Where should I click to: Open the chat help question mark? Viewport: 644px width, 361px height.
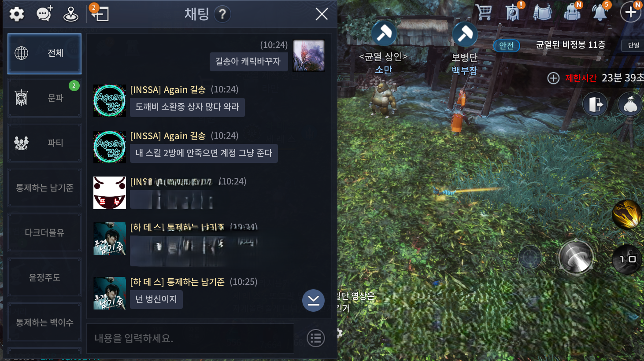[x=222, y=15]
